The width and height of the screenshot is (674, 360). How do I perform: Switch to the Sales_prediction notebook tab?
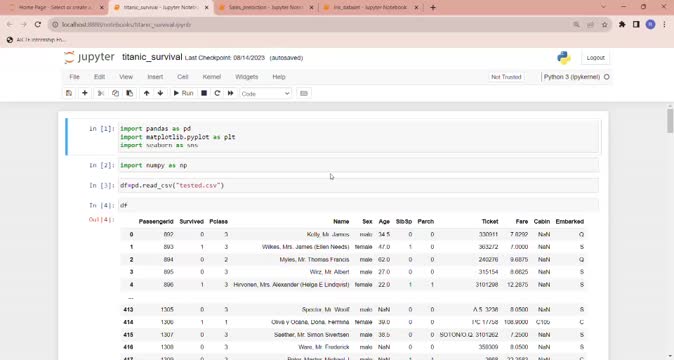[x=266, y=7]
